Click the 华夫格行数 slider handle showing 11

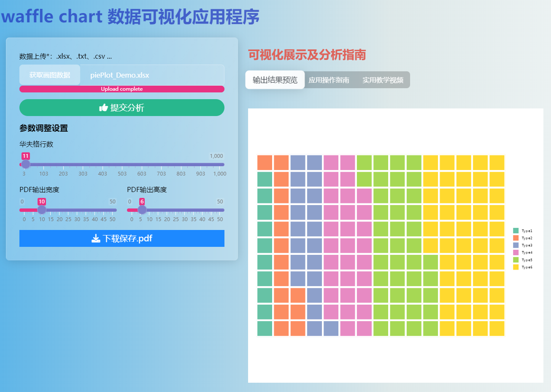click(x=25, y=165)
